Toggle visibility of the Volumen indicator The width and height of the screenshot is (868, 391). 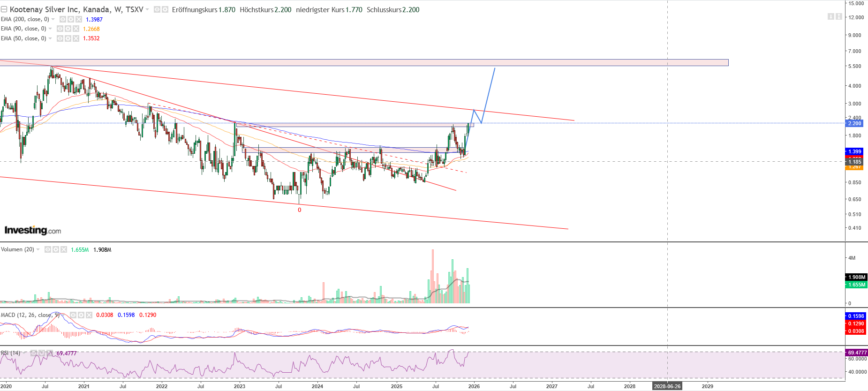(x=48, y=249)
